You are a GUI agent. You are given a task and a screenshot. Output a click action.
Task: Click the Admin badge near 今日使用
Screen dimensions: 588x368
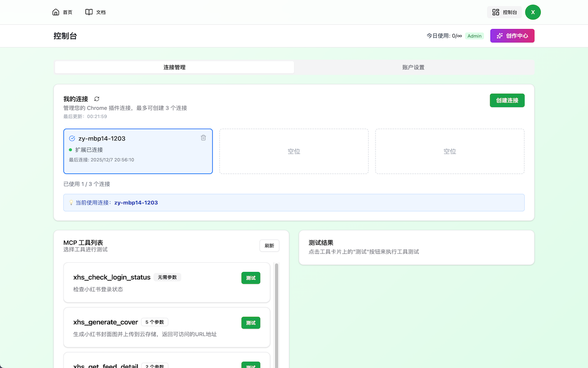(x=475, y=35)
